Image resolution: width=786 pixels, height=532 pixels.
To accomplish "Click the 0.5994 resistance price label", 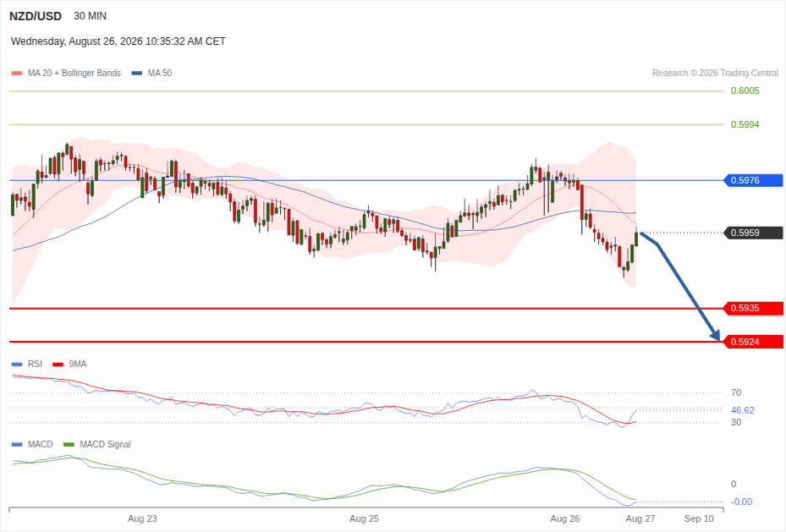I will click(x=745, y=124).
